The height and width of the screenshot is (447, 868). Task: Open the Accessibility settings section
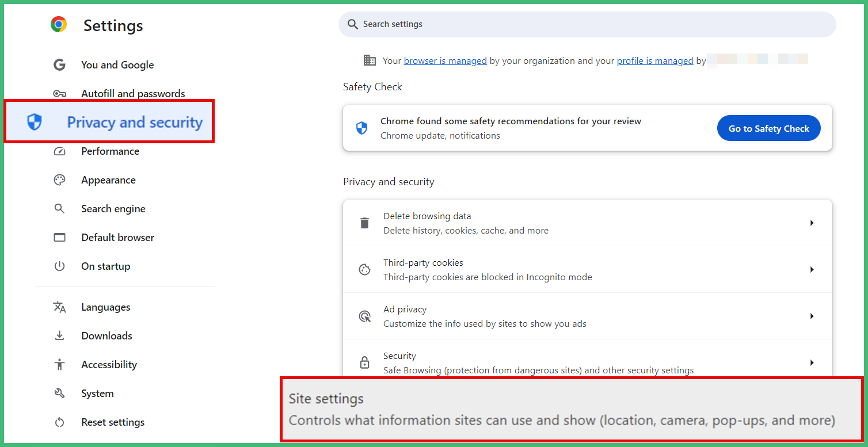pyautogui.click(x=109, y=365)
